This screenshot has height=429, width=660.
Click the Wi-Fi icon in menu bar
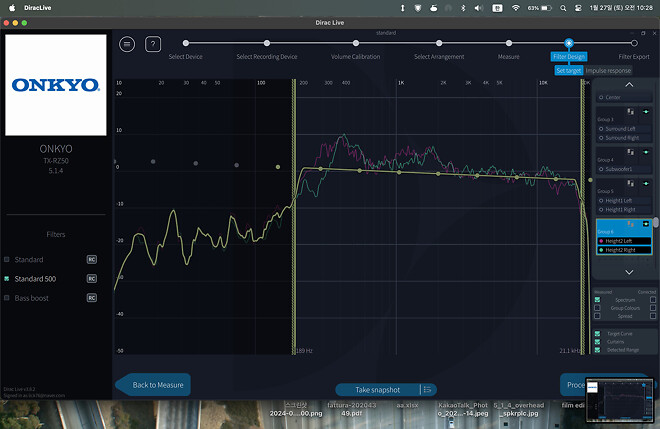click(516, 7)
